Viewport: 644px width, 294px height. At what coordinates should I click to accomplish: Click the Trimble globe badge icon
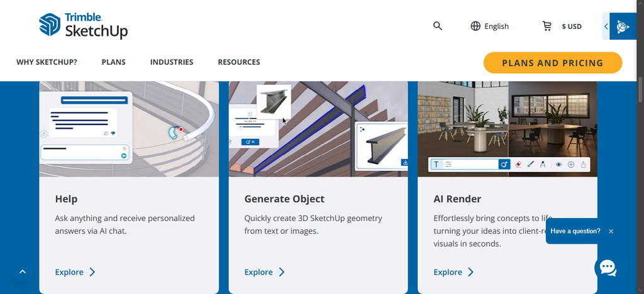(623, 26)
